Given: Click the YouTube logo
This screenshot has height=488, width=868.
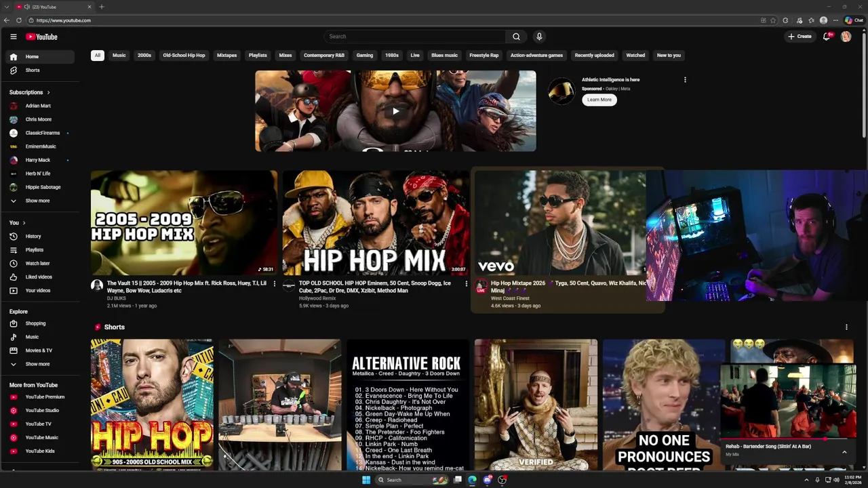Looking at the screenshot, I should point(41,37).
